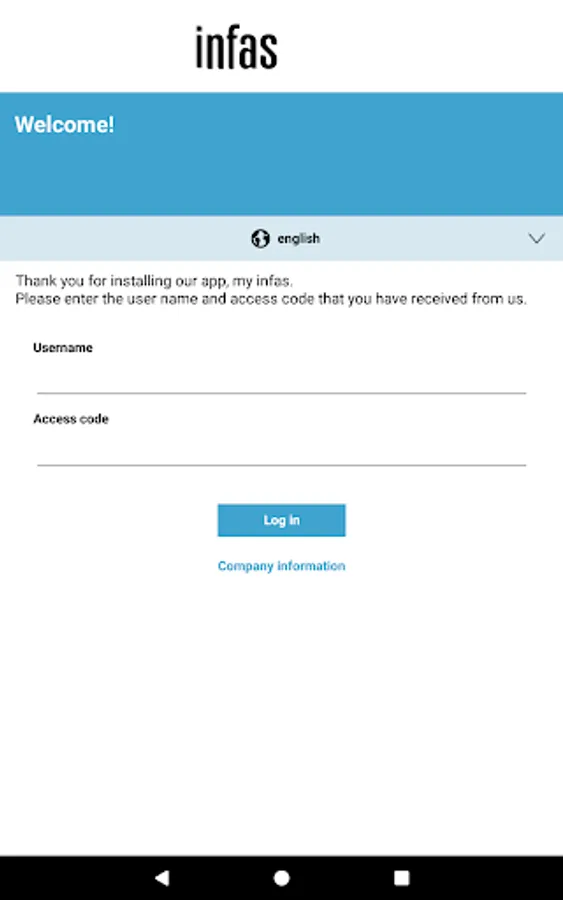Click the Welcome! heading text
Image resolution: width=563 pixels, height=900 pixels.
click(x=64, y=125)
